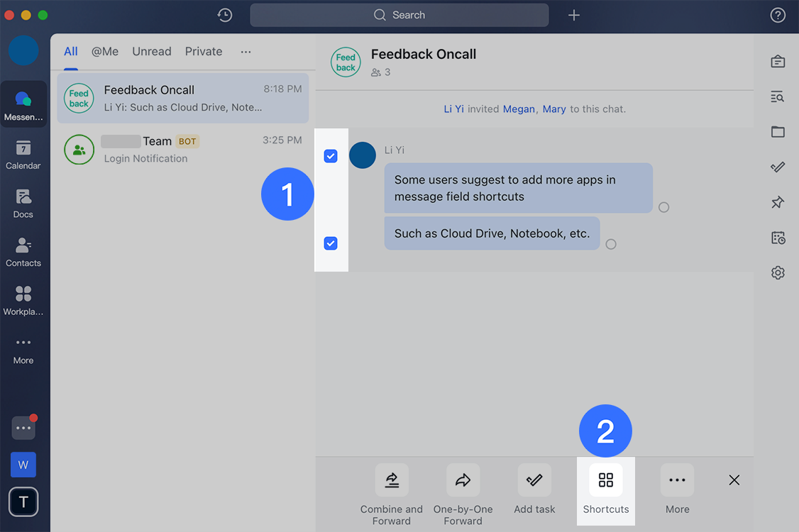The height and width of the screenshot is (532, 799).
Task: Switch to the @Me tab
Action: [104, 51]
